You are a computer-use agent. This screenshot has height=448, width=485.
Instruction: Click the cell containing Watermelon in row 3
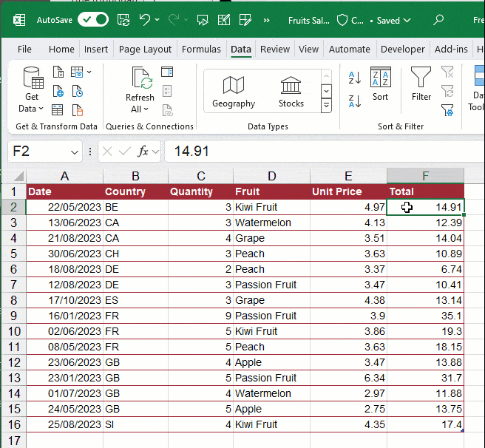click(x=272, y=223)
